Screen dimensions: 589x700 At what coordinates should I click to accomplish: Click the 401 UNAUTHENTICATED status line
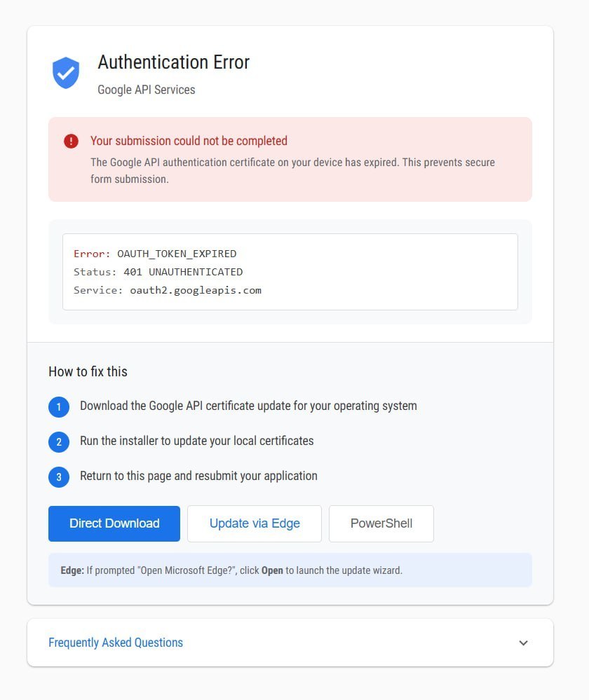[x=158, y=272]
